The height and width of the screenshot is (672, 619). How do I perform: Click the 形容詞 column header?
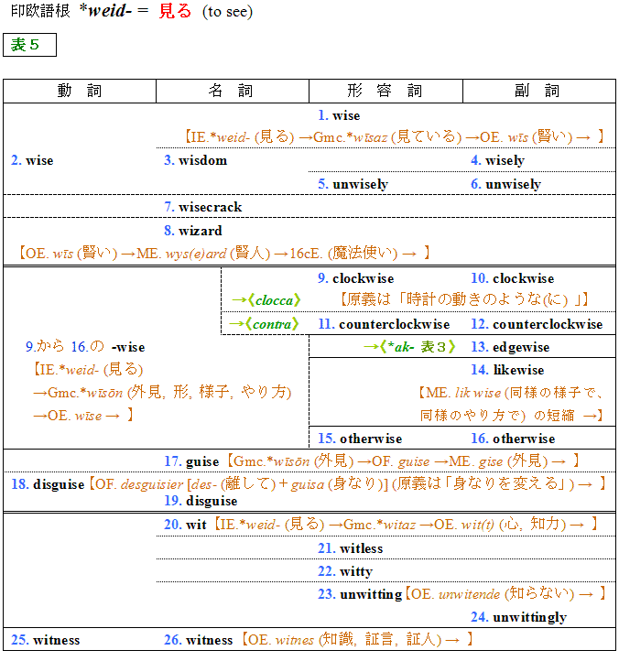[x=385, y=91]
